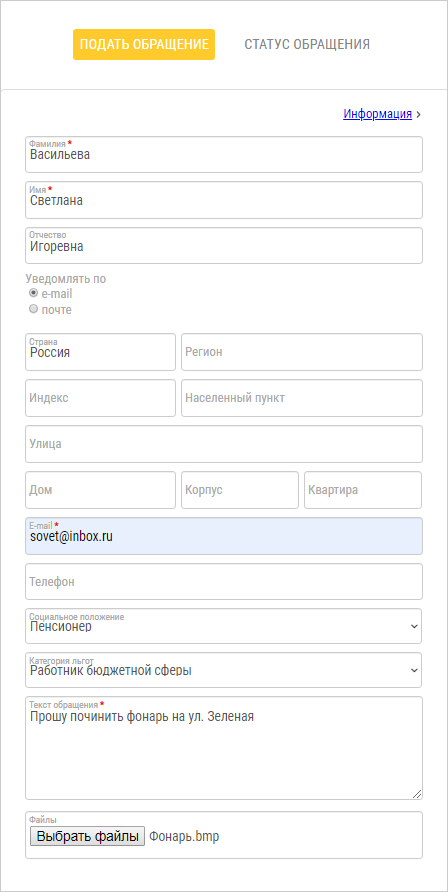
Task: Click the Улица input field
Action: click(x=224, y=444)
